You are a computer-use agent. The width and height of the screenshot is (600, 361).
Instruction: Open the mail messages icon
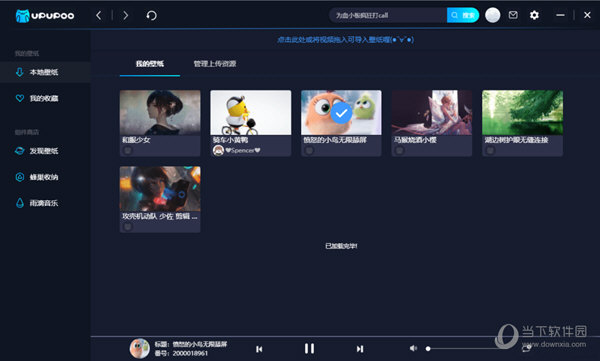[x=513, y=15]
